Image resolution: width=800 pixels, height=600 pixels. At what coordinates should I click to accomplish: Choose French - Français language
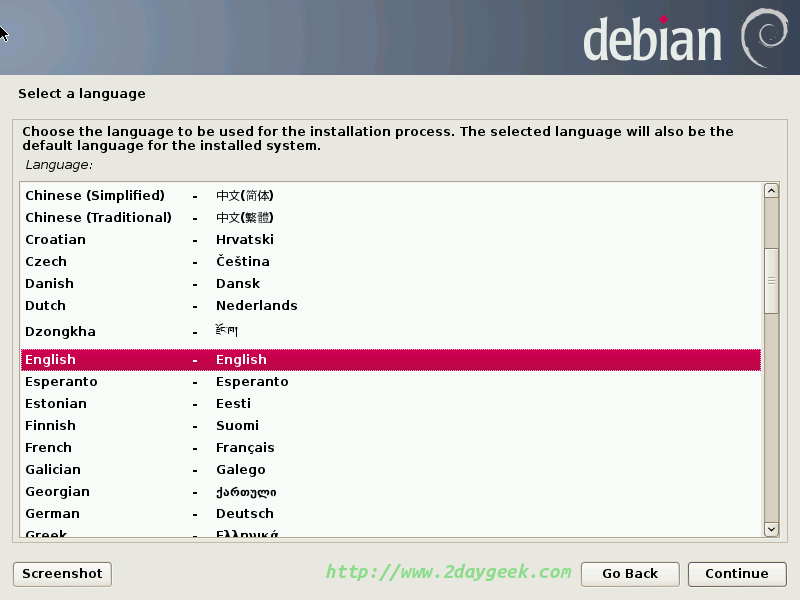(390, 448)
